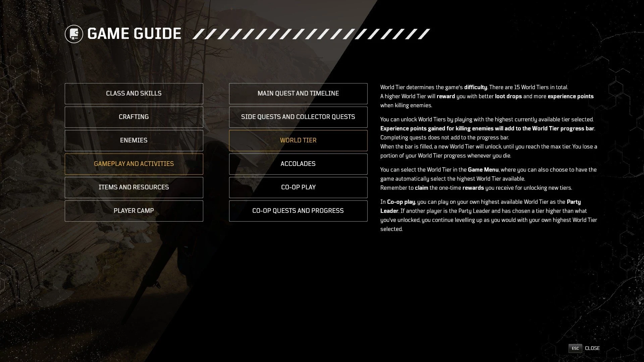Select ACCOLADES guide section

click(298, 164)
